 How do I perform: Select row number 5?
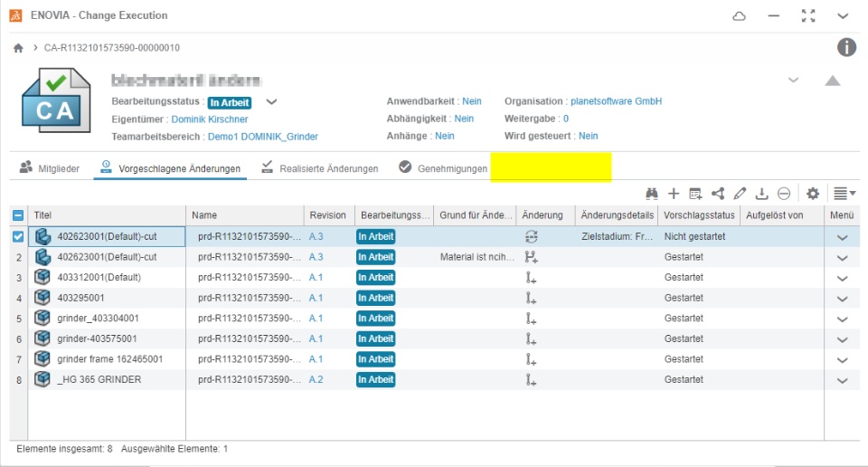click(19, 319)
